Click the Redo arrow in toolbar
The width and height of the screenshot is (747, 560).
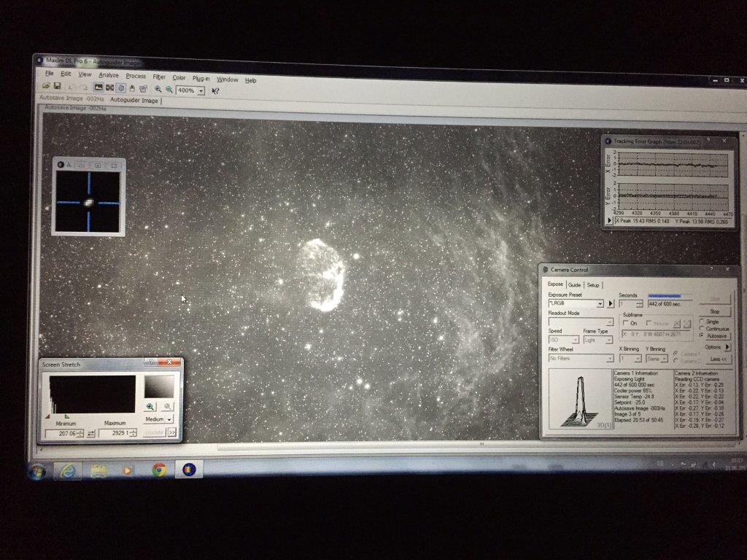point(84,87)
